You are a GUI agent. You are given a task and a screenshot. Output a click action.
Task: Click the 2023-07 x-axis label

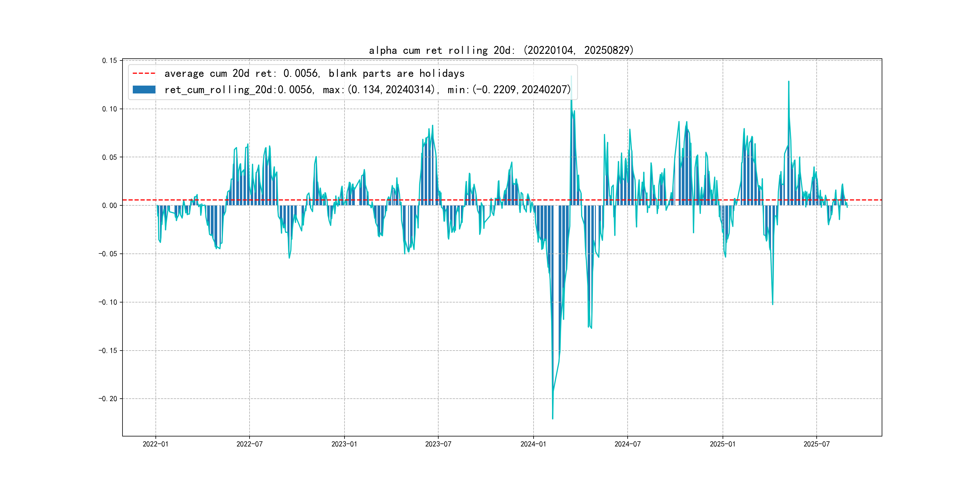point(438,444)
